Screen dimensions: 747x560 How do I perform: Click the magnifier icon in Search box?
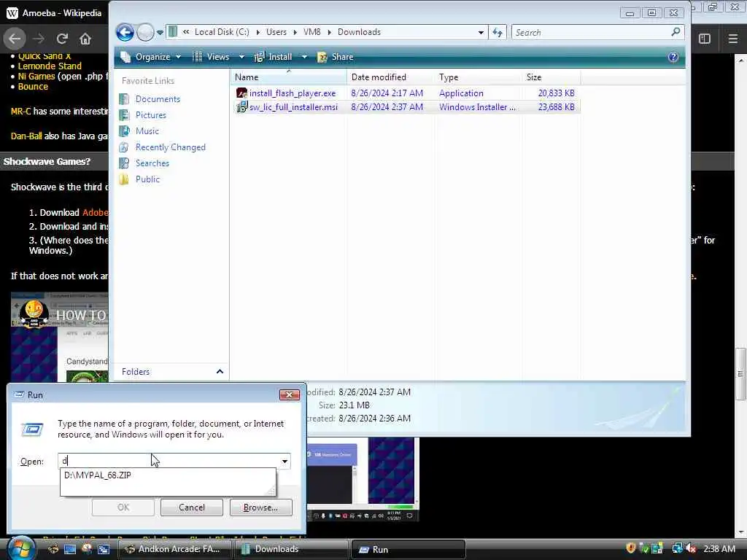coord(676,32)
